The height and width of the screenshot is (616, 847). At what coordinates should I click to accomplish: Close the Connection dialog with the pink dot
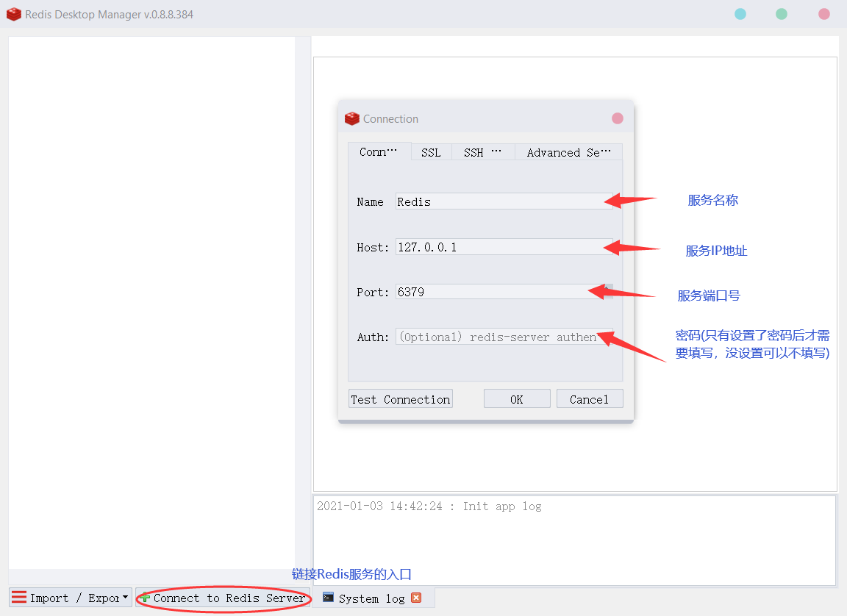point(618,118)
